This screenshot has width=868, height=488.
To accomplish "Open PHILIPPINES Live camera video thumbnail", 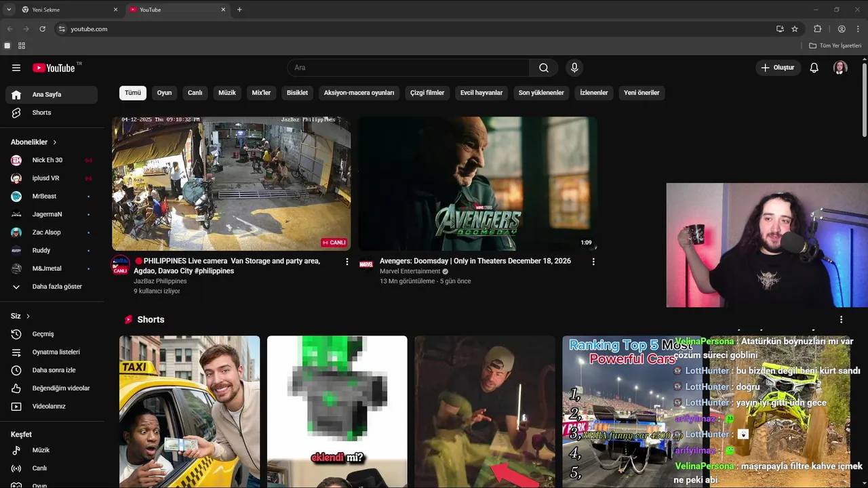I will click(231, 184).
